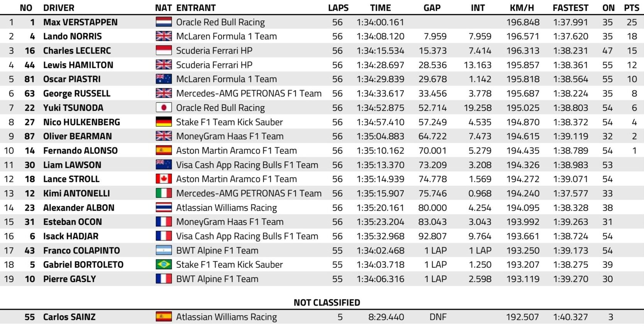Viewport: 644px width, 326px height.
Task: Click the Monaco flag next to Charles Leclerc
Action: tap(164, 51)
